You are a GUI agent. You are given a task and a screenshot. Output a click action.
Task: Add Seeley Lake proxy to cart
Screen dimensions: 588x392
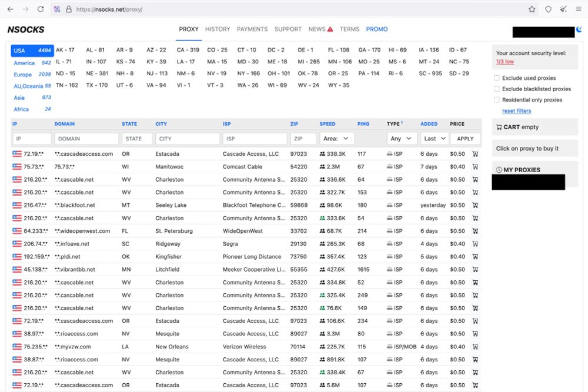pos(475,205)
